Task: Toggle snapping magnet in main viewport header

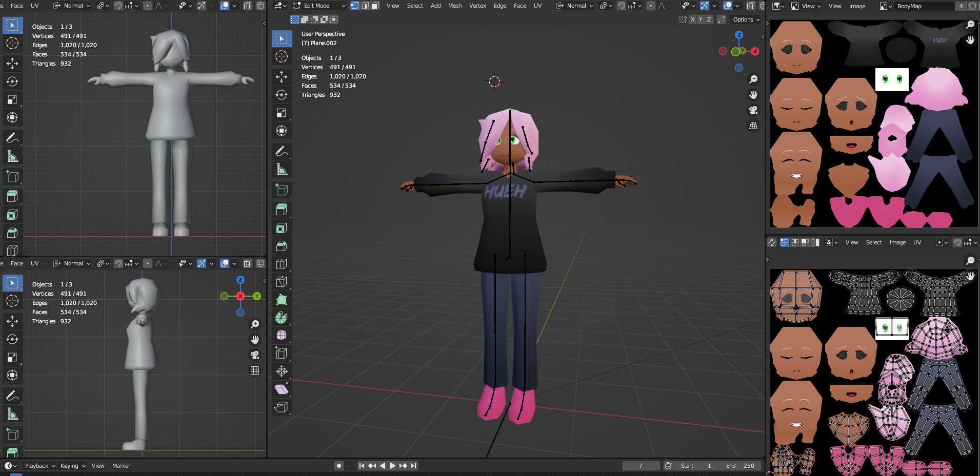Action: pos(622,6)
